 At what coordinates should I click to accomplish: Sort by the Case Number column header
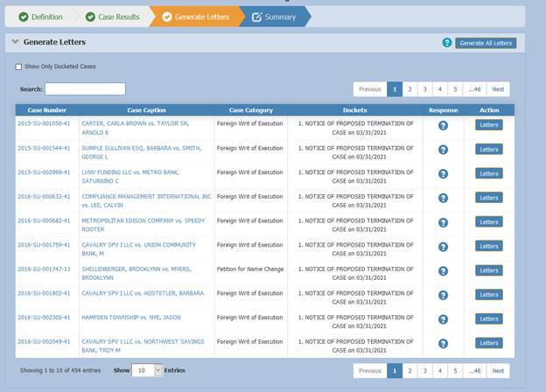(47, 110)
